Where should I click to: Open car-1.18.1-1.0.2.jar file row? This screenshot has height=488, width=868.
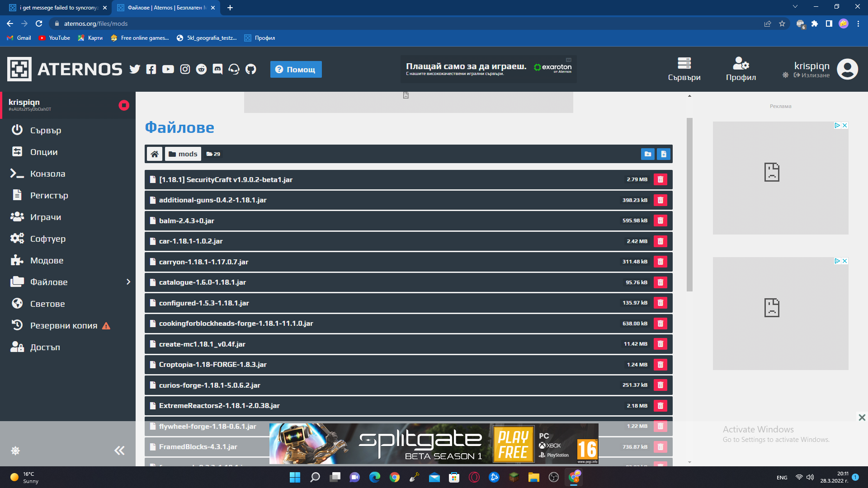click(x=409, y=241)
